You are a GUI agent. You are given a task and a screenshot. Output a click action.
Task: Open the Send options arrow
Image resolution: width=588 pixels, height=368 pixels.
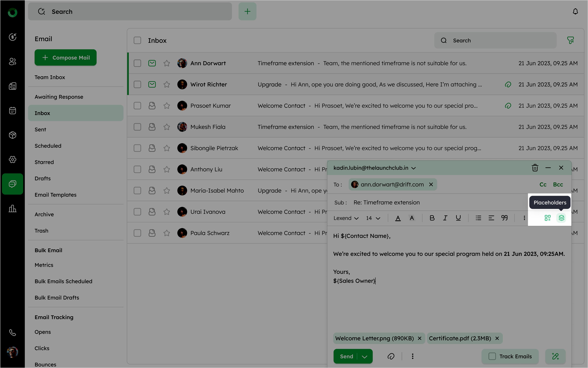[364, 357]
